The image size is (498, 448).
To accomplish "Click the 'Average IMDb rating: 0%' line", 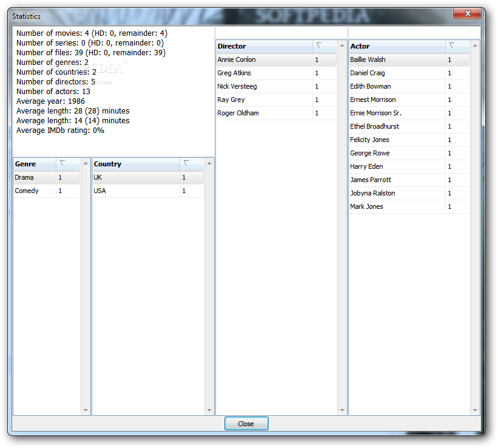I will (x=60, y=131).
